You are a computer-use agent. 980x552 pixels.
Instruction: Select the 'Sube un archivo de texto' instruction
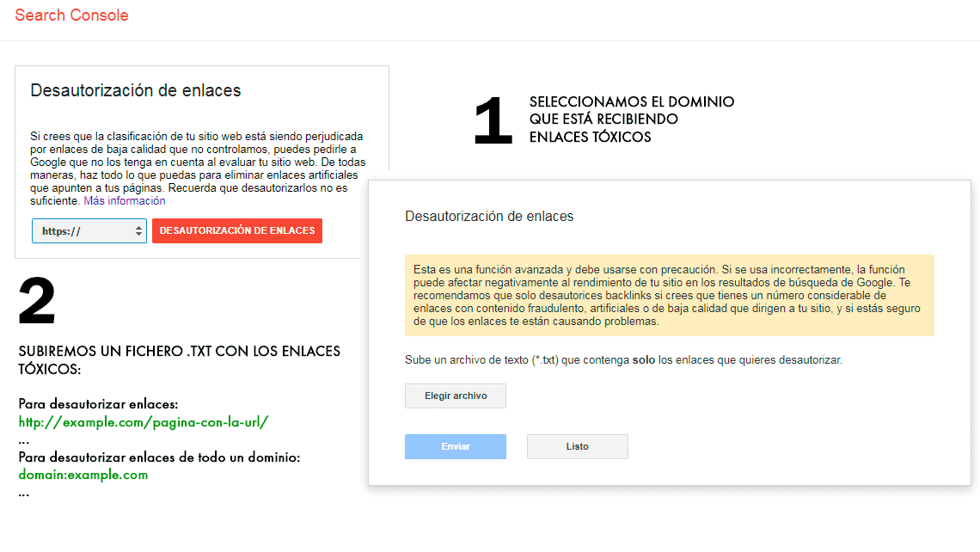click(623, 360)
